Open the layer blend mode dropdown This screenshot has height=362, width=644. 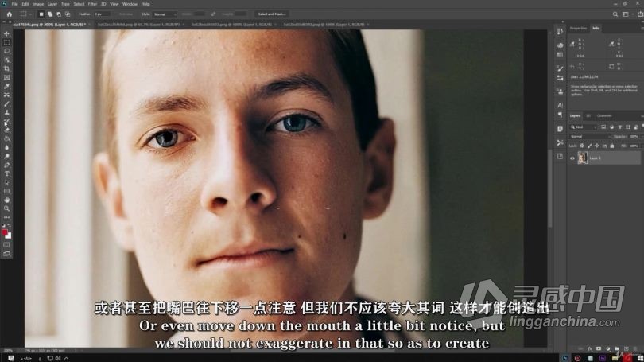coord(590,136)
